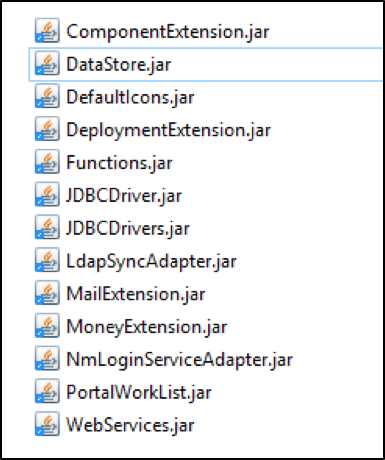Click the JDBCDrivers.jar file icon
The image size is (385, 460).
[47, 227]
